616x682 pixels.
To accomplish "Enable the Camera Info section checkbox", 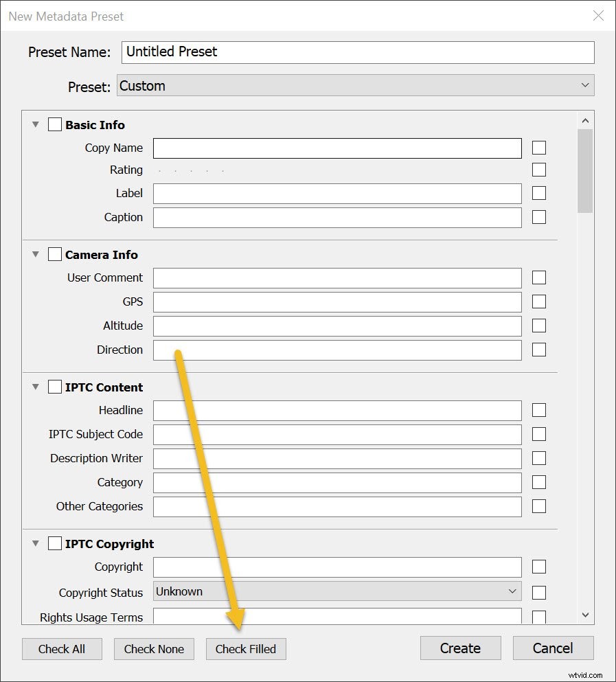I will click(x=54, y=253).
